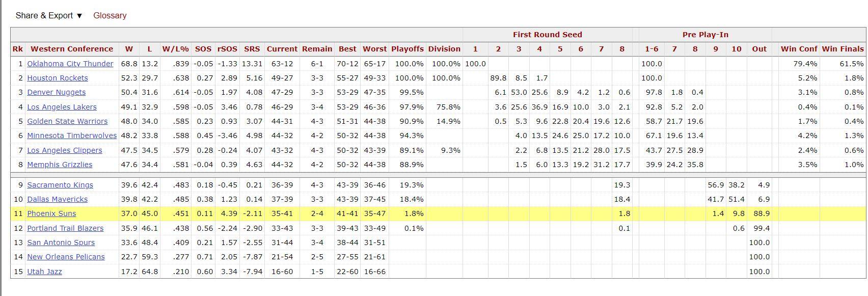Sort by the Win Conf column header
This screenshot has height=296, width=868.
799,49
